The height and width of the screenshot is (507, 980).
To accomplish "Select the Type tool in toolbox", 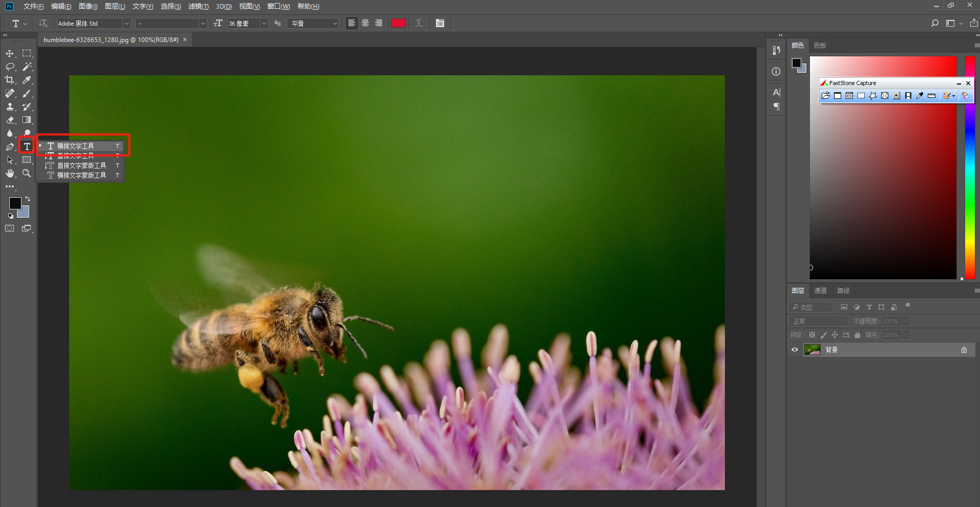I will coord(27,146).
